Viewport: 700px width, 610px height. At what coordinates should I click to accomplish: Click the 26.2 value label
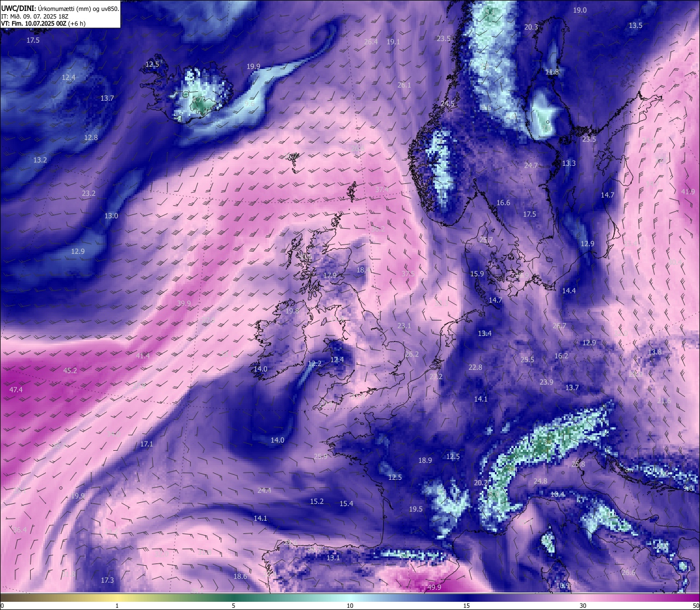pos(412,354)
